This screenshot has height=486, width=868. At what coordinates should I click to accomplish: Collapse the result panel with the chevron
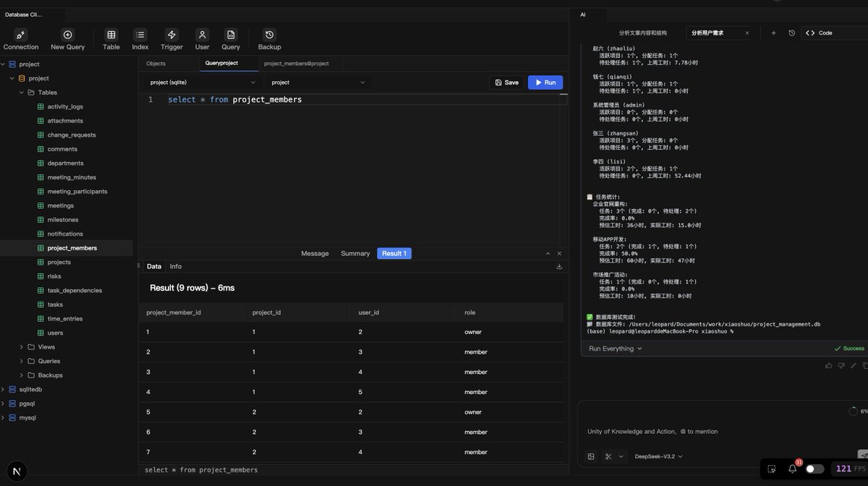548,254
